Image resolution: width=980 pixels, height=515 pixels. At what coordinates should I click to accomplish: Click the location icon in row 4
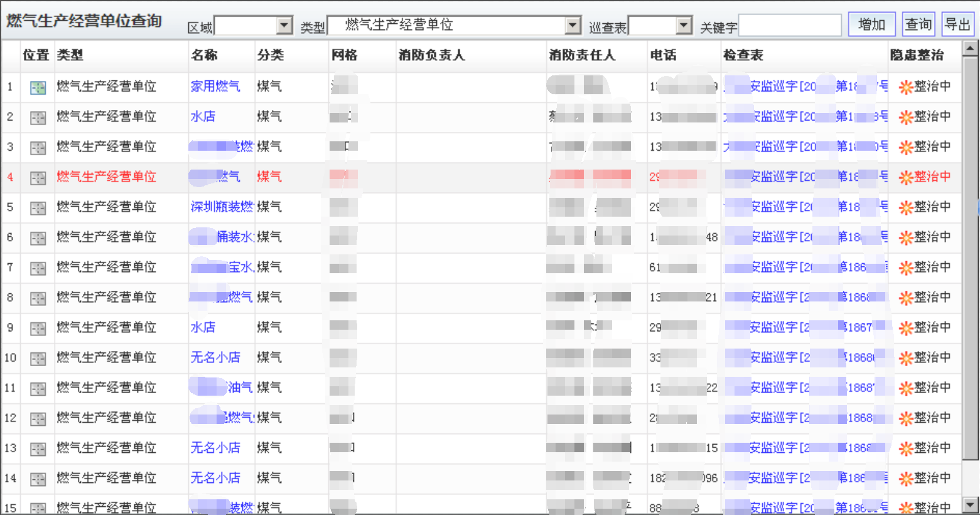click(38, 178)
